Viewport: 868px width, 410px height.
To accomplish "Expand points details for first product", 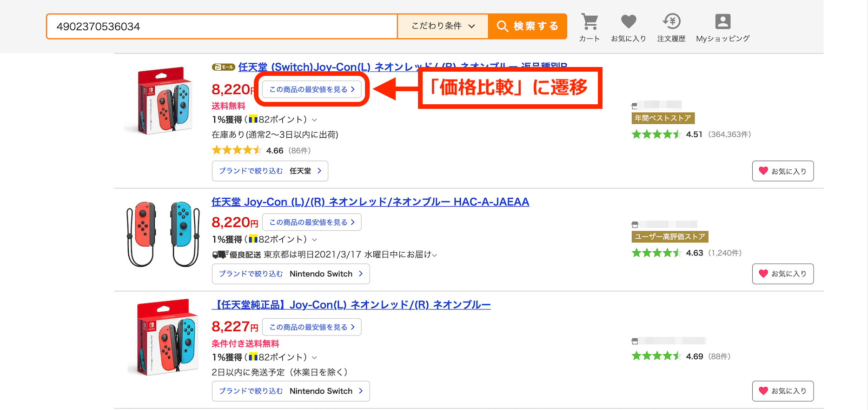I will tap(315, 120).
